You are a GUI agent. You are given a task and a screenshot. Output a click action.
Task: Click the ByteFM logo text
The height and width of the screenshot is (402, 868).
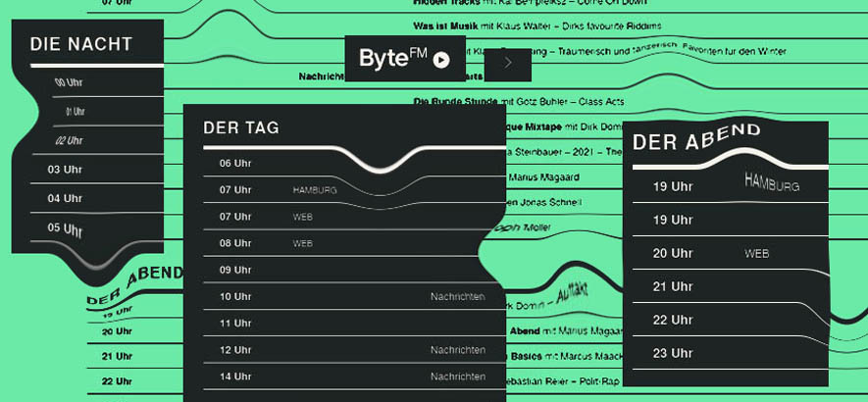tap(392, 58)
